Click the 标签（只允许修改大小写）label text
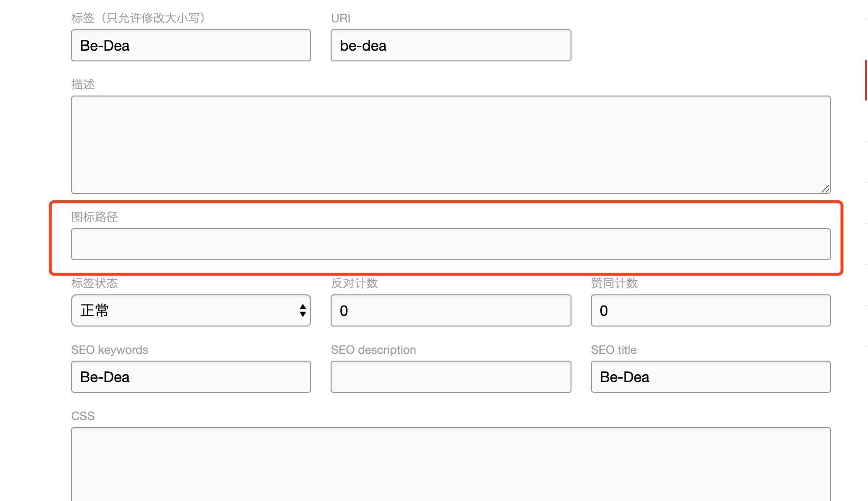Viewport: 868px width, 501px height. pyautogui.click(x=138, y=18)
